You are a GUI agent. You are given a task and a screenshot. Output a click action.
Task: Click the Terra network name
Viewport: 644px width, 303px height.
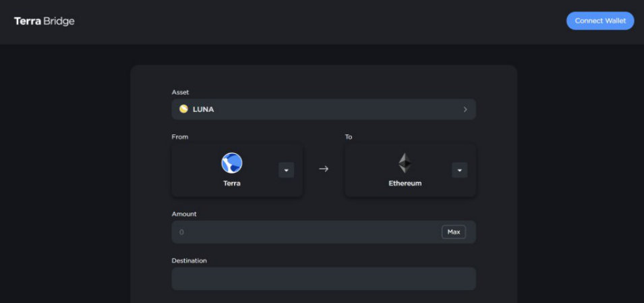tap(231, 183)
